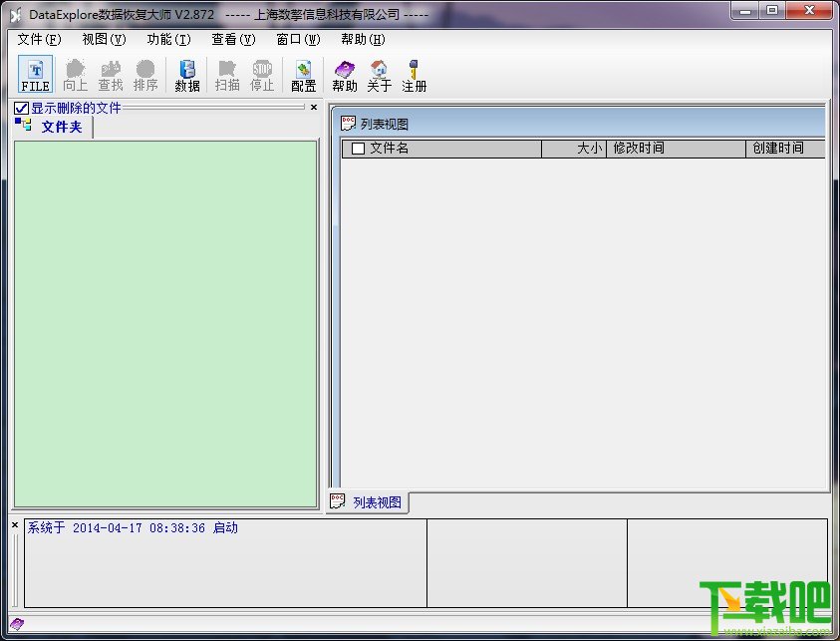This screenshot has width=840, height=641.
Task: Click the 注册 register key icon
Action: (415, 75)
